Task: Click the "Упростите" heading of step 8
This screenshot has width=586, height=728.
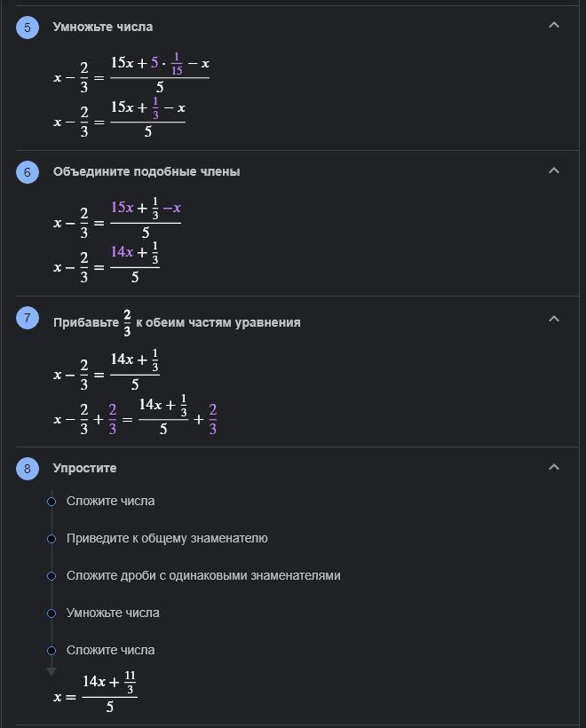Action: coord(84,469)
